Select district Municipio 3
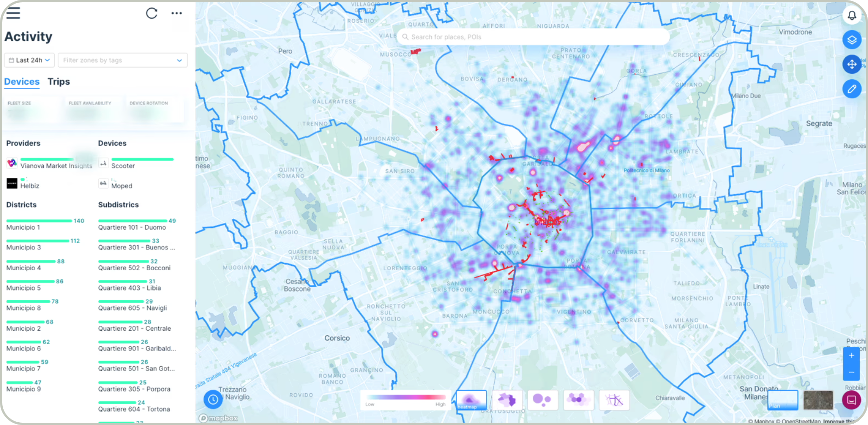The width and height of the screenshot is (868, 425). [43, 244]
